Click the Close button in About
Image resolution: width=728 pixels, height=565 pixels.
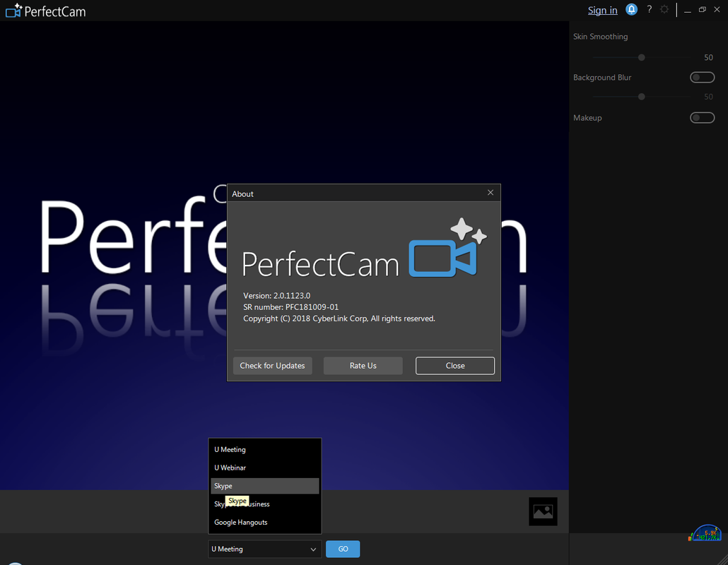[455, 366]
